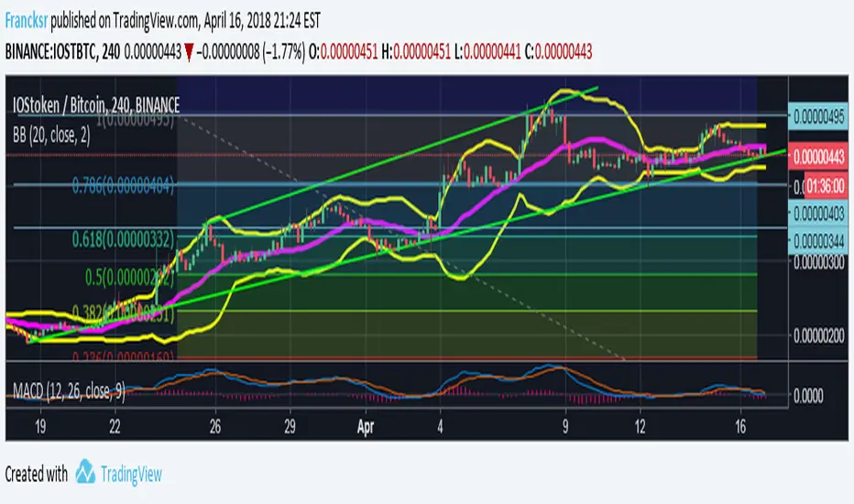The image size is (854, 504).
Task: Click the date label 9 on time axis
Action: [x=565, y=427]
